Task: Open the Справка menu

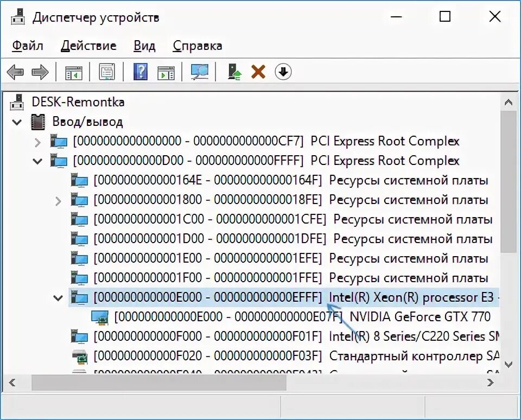Action: click(x=198, y=46)
